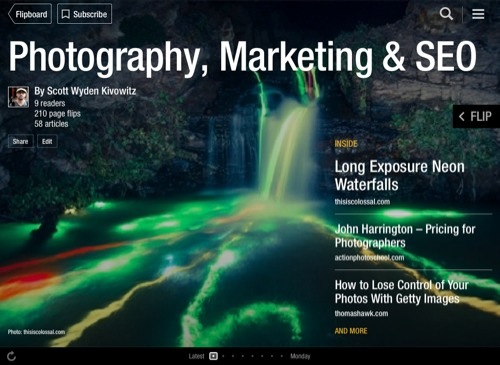
Task: Select the cover page marker in timeline
Action: (x=213, y=356)
